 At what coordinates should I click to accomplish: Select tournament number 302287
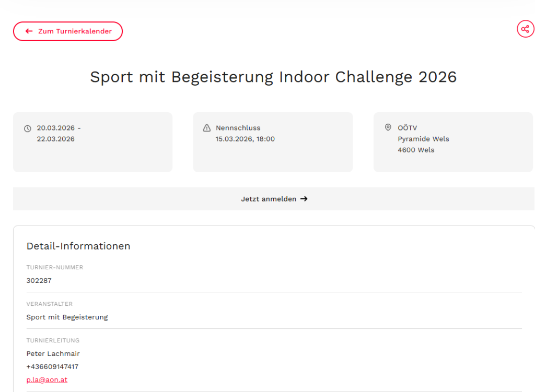pyautogui.click(x=39, y=280)
